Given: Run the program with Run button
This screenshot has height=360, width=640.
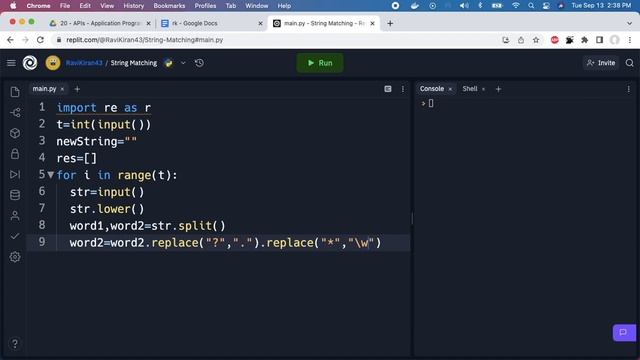Looking at the screenshot, I should (320, 63).
